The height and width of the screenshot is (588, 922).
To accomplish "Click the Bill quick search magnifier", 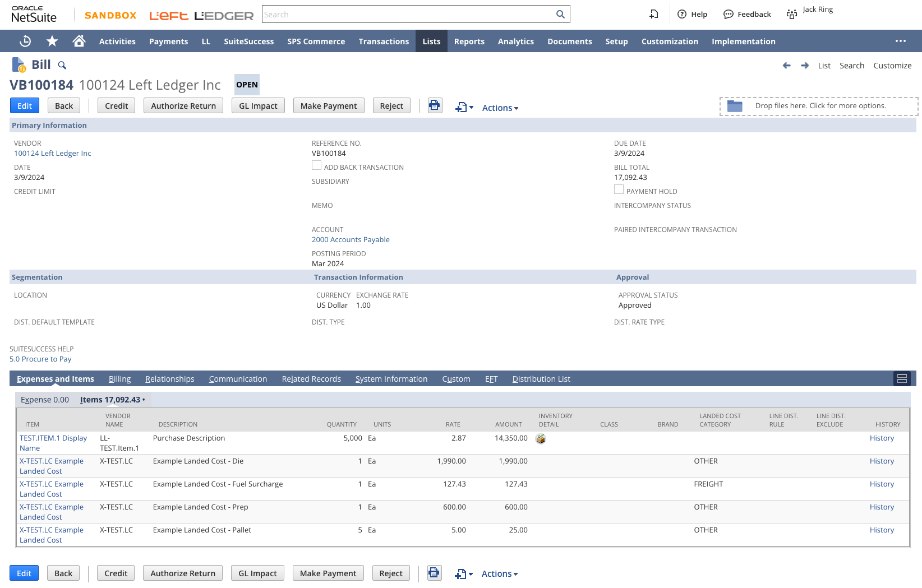I will 62,66.
